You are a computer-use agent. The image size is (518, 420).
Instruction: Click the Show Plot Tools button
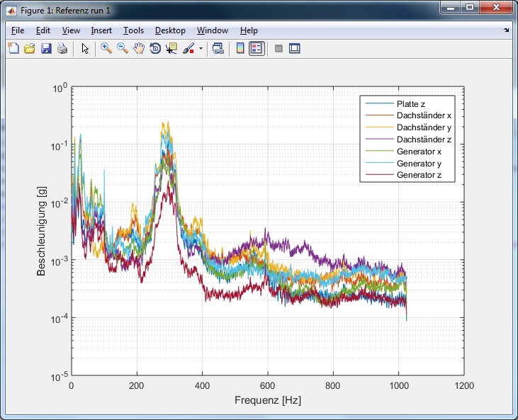(x=295, y=49)
